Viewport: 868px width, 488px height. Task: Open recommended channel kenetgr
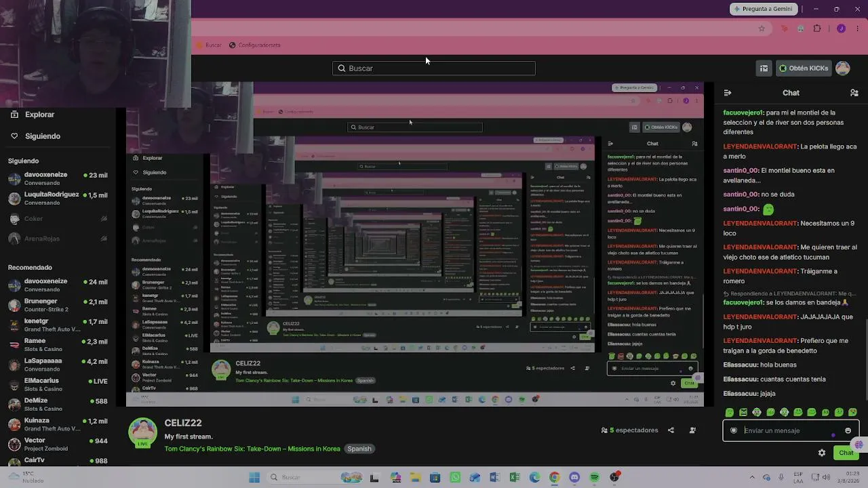click(58, 325)
